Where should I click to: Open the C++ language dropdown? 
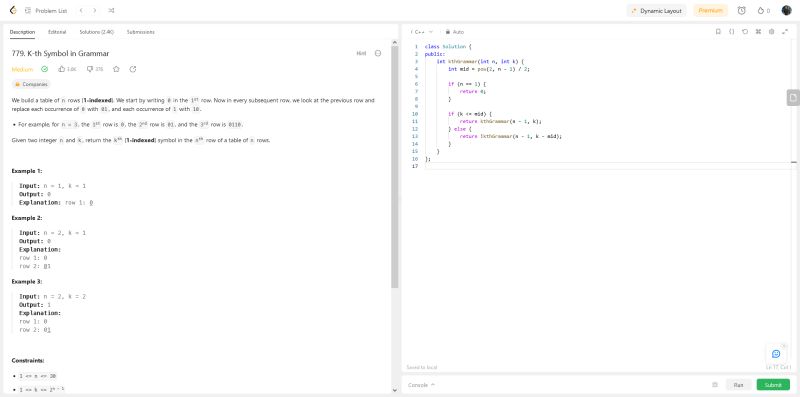422,32
